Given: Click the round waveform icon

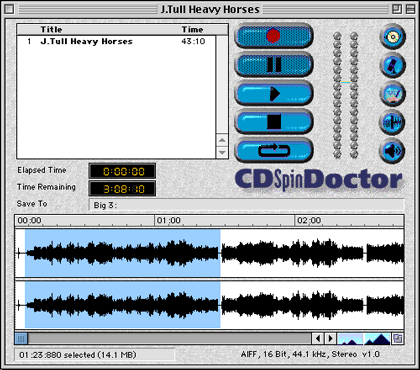Looking at the screenshot, I should [x=393, y=122].
